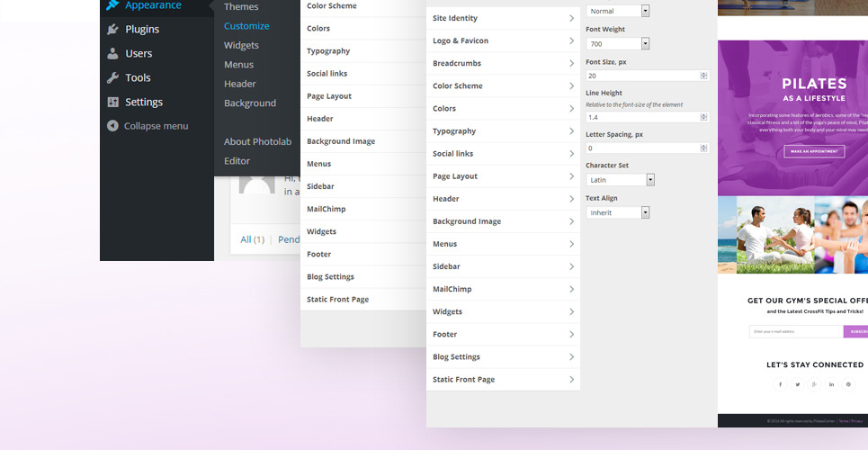
Task: Click the LinkedIn social icon in preview
Action: point(831,384)
